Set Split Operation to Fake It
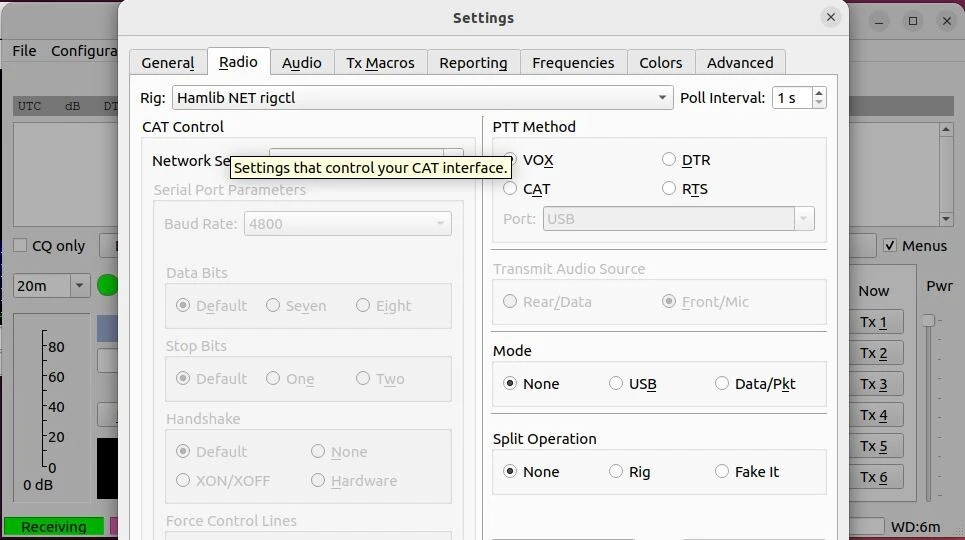 pos(722,472)
